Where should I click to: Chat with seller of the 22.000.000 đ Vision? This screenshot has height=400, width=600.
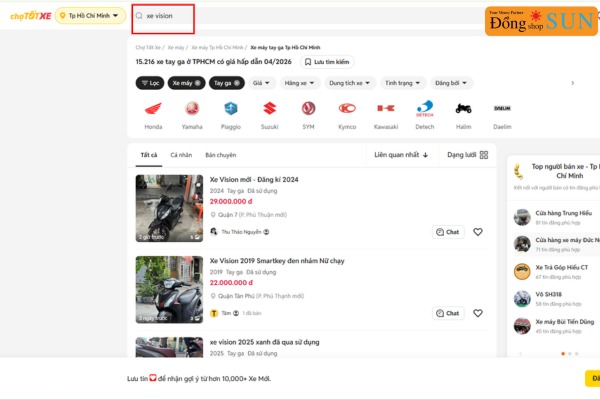448,313
